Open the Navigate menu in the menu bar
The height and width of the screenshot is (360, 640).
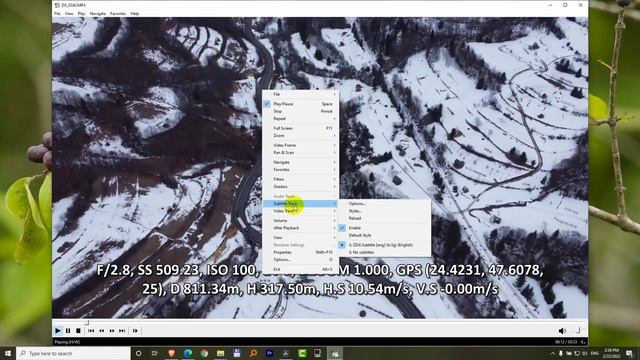pos(98,13)
